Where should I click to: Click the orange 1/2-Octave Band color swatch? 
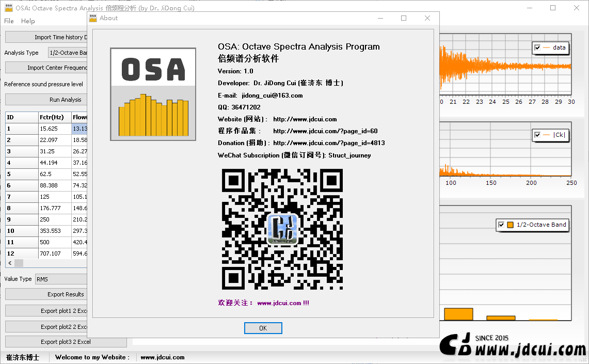(x=510, y=225)
